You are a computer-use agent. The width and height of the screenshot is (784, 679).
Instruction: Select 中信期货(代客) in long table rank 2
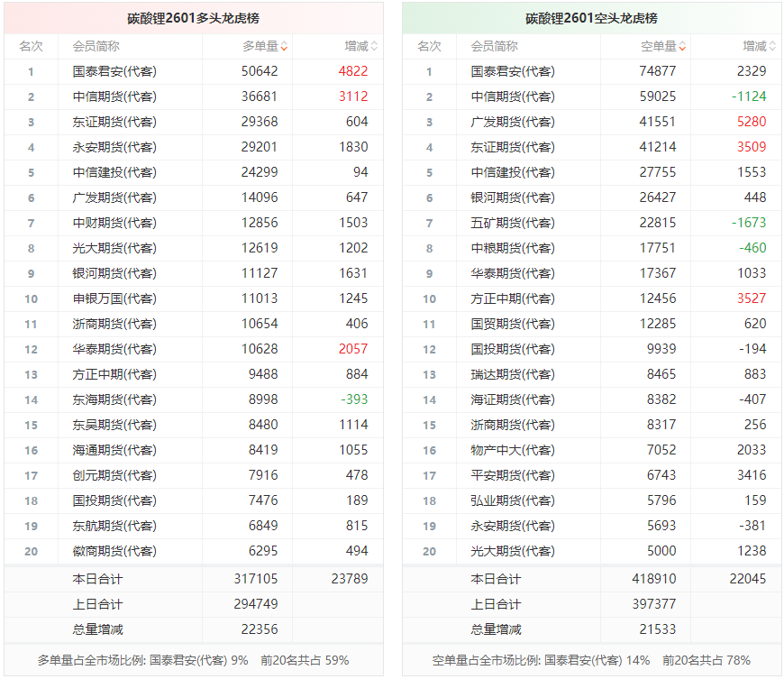pos(114,96)
